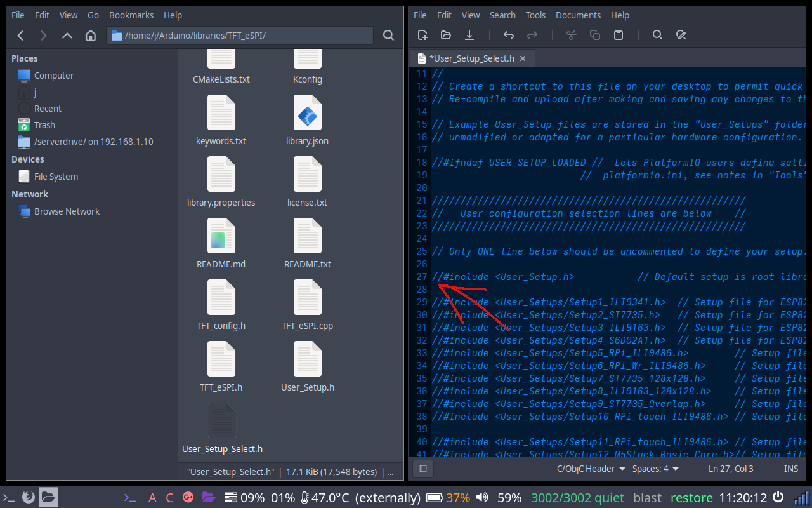The height and width of the screenshot is (508, 812).
Task: Open Trash in the sidebar
Action: (44, 125)
